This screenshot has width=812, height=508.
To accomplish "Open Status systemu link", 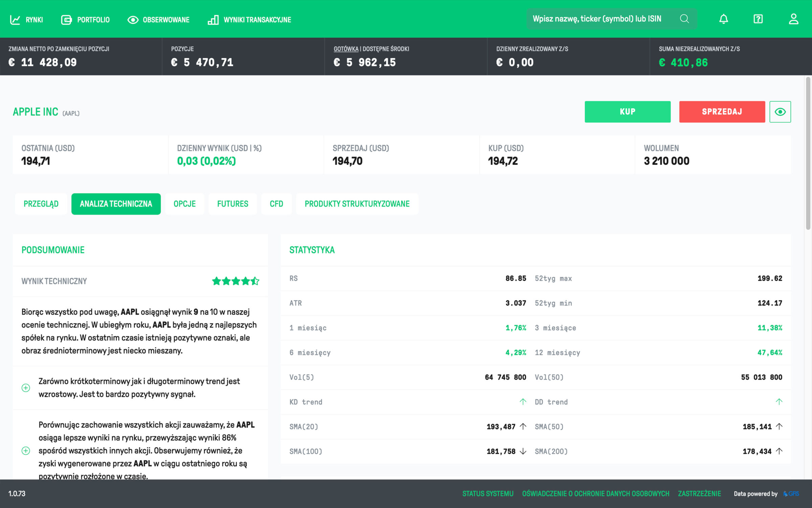I will point(488,493).
